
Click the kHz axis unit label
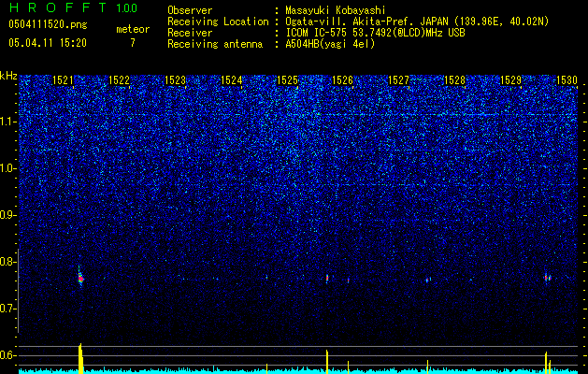8,76
